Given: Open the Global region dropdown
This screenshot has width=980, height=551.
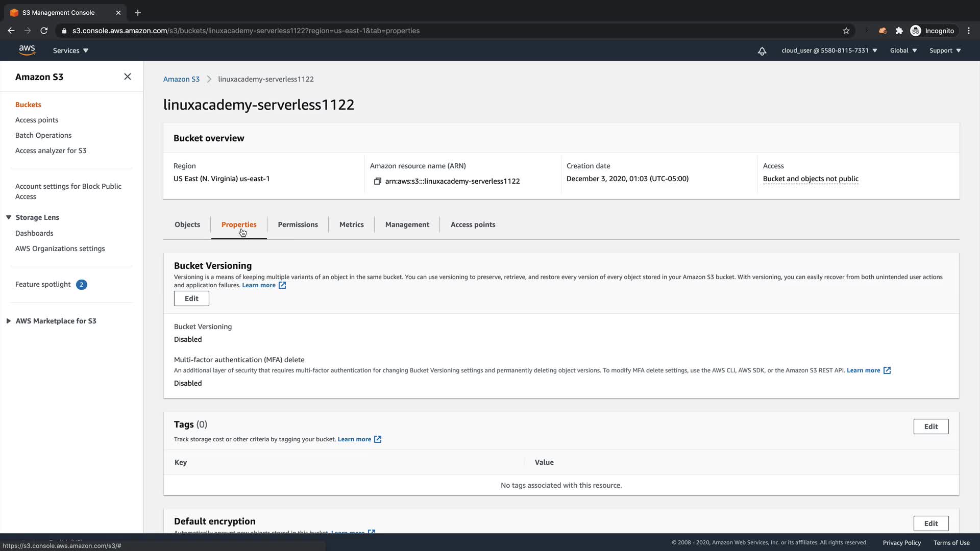Looking at the screenshot, I should click(903, 51).
